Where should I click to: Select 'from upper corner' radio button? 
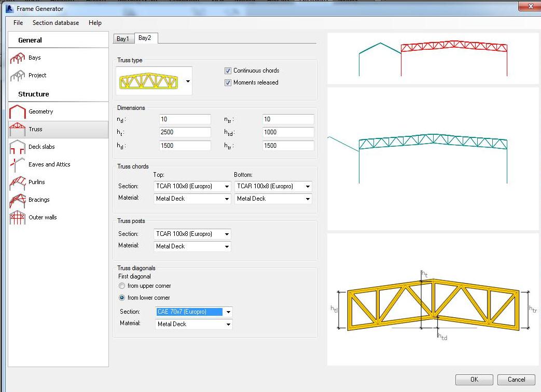pyautogui.click(x=122, y=286)
